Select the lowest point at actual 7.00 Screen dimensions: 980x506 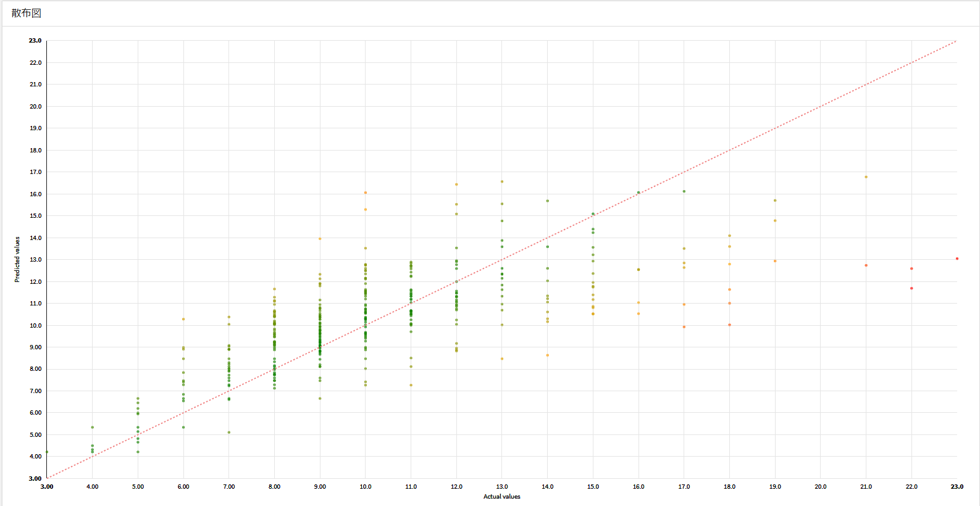[x=229, y=433]
